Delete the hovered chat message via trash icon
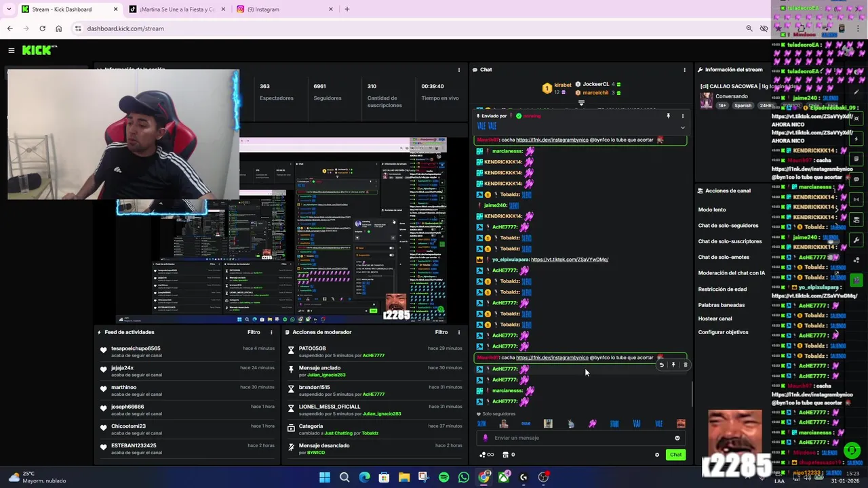This screenshot has width=868, height=488. click(x=685, y=365)
